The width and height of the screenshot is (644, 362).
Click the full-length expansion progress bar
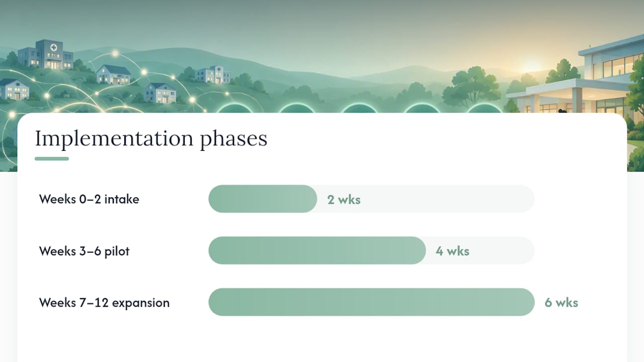(371, 302)
